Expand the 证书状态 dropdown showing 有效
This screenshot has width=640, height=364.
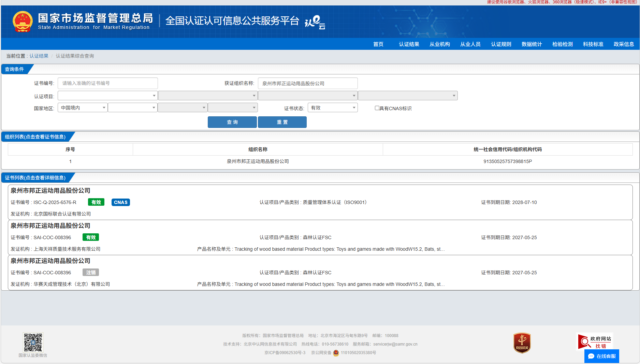click(332, 108)
